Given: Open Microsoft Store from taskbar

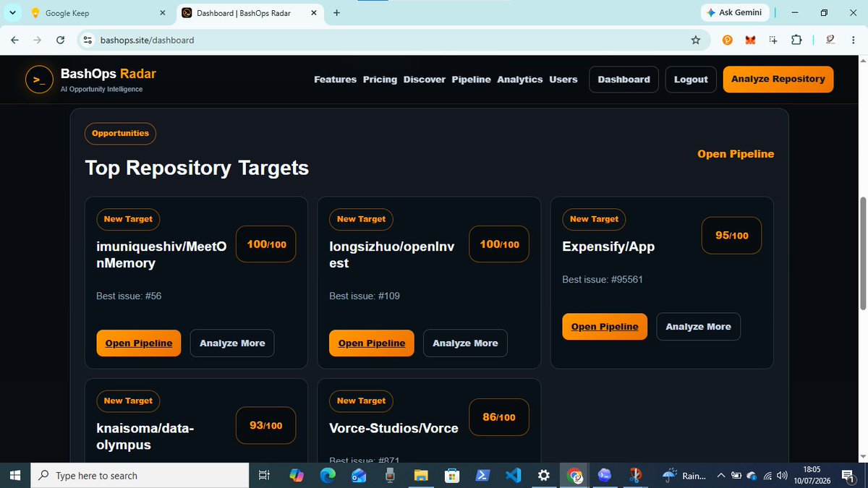Looking at the screenshot, I should [x=452, y=475].
